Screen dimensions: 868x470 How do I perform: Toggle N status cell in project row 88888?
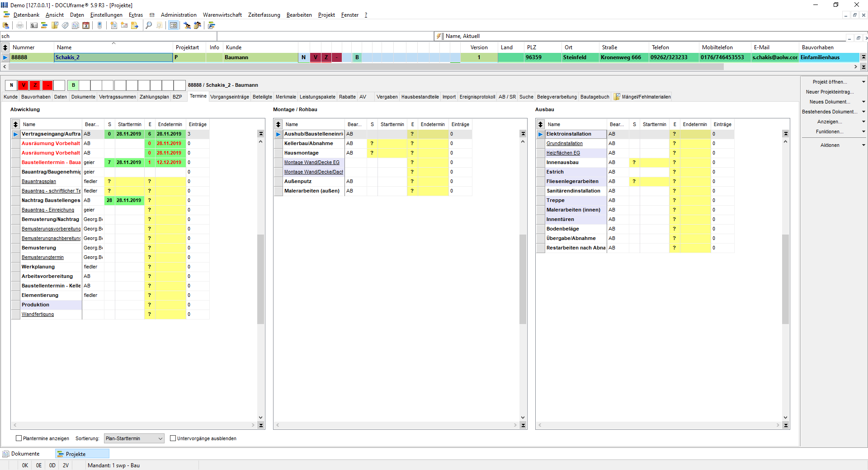(x=303, y=57)
